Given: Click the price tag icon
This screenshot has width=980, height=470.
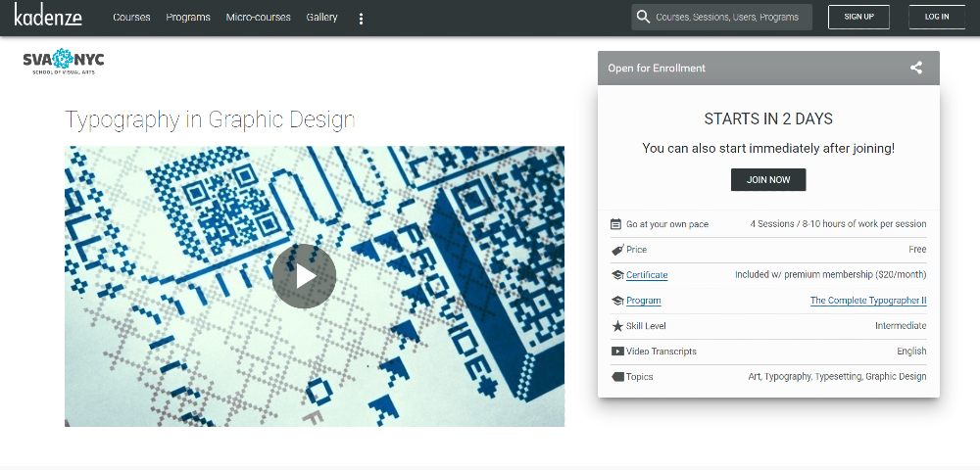Looking at the screenshot, I should click(x=616, y=250).
